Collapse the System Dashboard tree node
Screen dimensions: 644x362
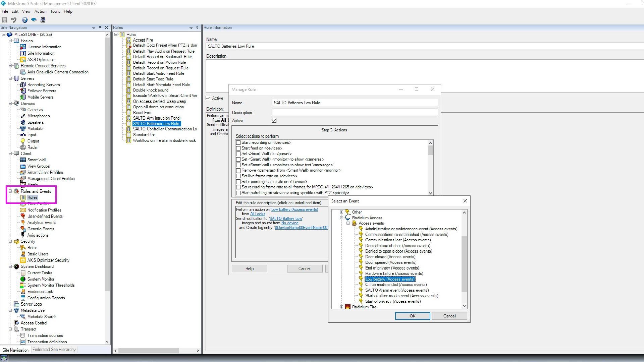click(10, 266)
